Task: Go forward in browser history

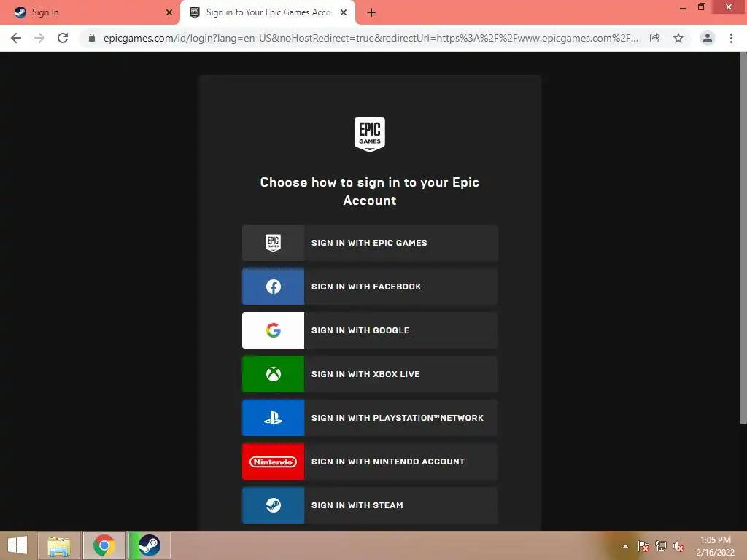Action: [39, 38]
